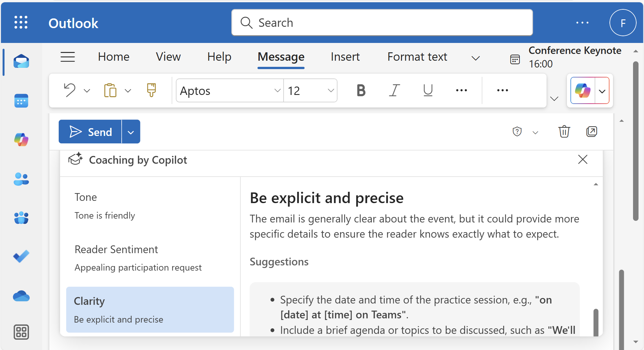Click the page scroll down arrow

click(x=636, y=342)
